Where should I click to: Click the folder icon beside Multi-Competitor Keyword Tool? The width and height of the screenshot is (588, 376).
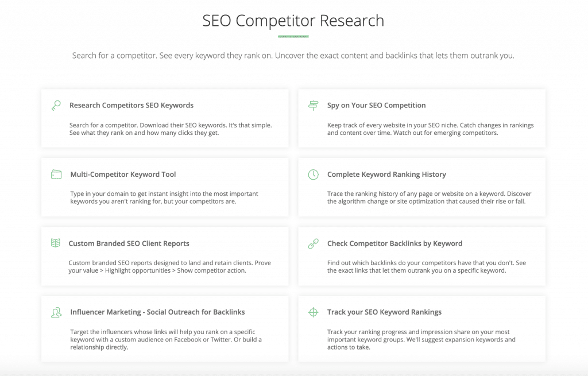pos(56,175)
